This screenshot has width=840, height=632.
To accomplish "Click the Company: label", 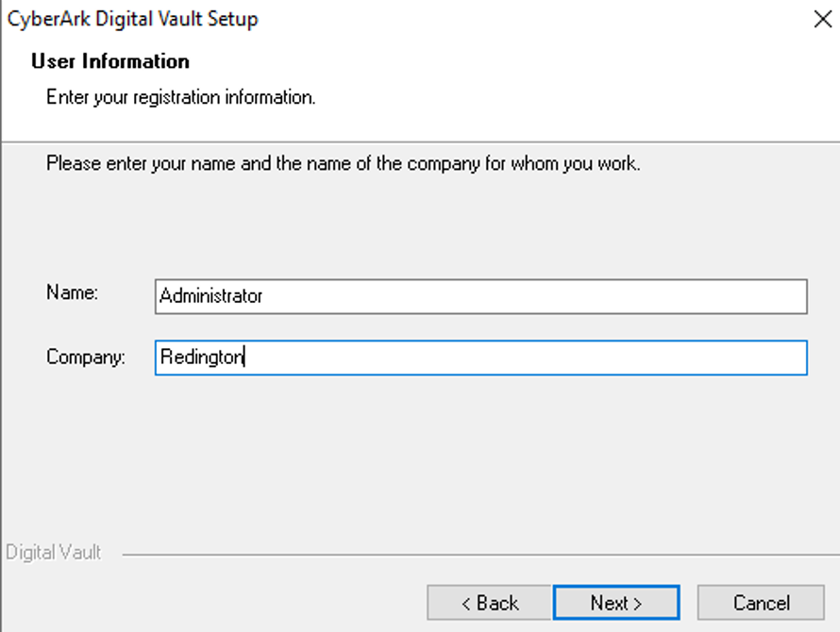I will (x=86, y=357).
